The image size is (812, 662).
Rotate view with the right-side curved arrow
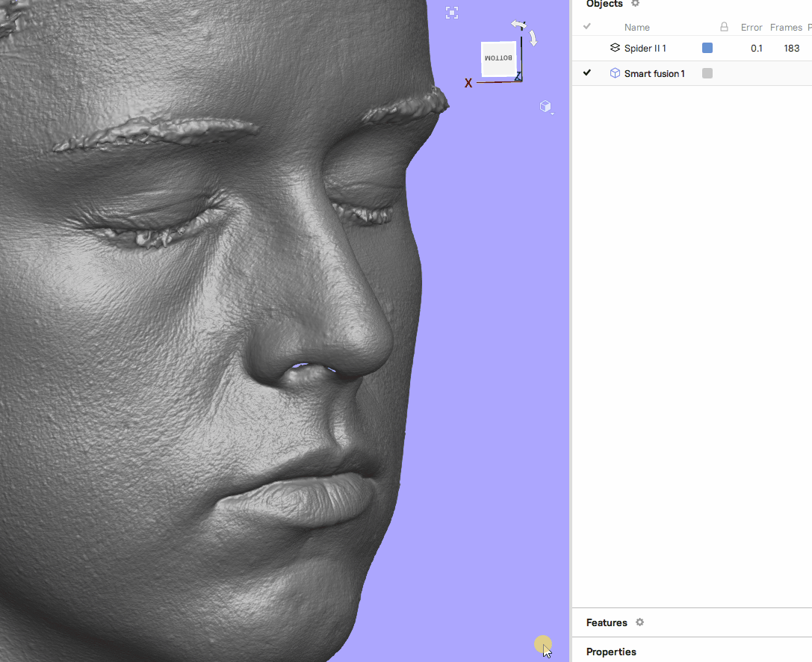pos(533,38)
